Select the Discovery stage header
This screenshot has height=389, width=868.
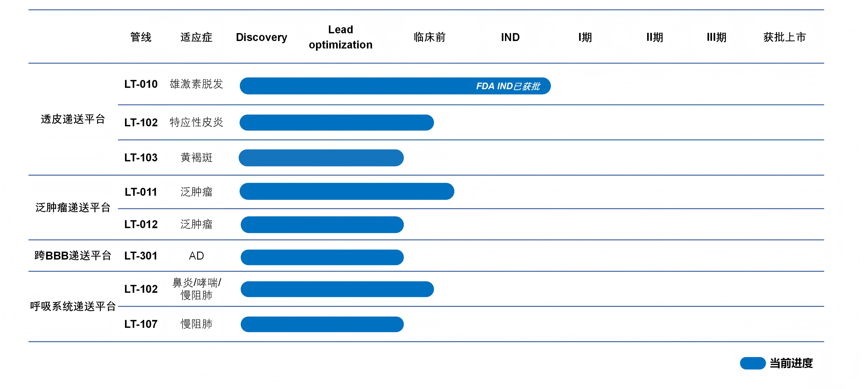262,37
